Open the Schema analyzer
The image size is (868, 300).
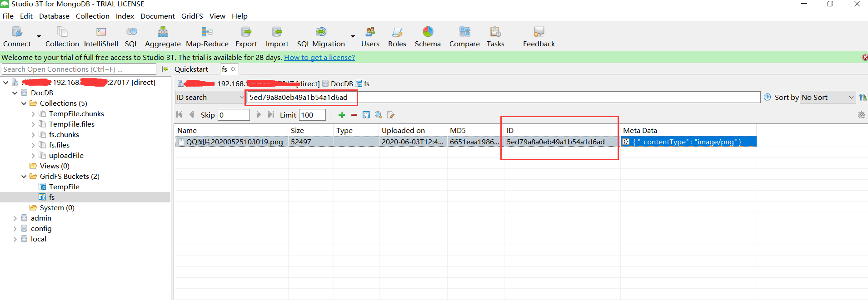point(428,36)
